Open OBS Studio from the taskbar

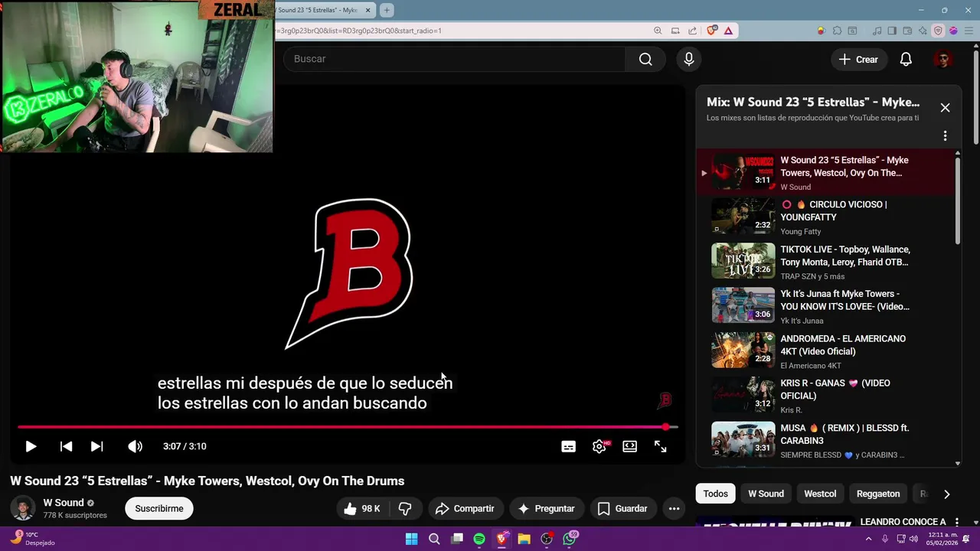(547, 539)
